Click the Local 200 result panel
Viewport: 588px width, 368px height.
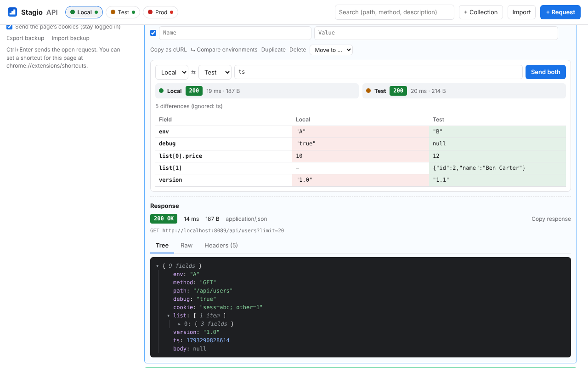257,91
